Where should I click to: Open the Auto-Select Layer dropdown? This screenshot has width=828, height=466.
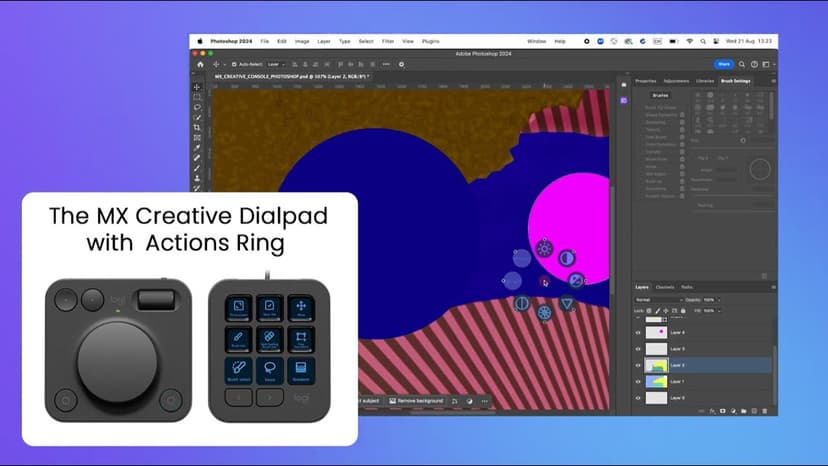(x=277, y=64)
